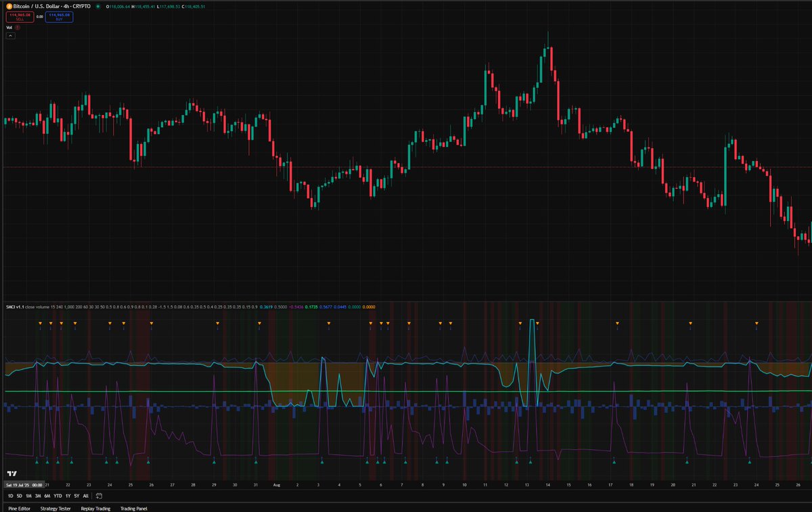Open the Pine Editor tab
This screenshot has height=512, width=812.
click(20, 508)
